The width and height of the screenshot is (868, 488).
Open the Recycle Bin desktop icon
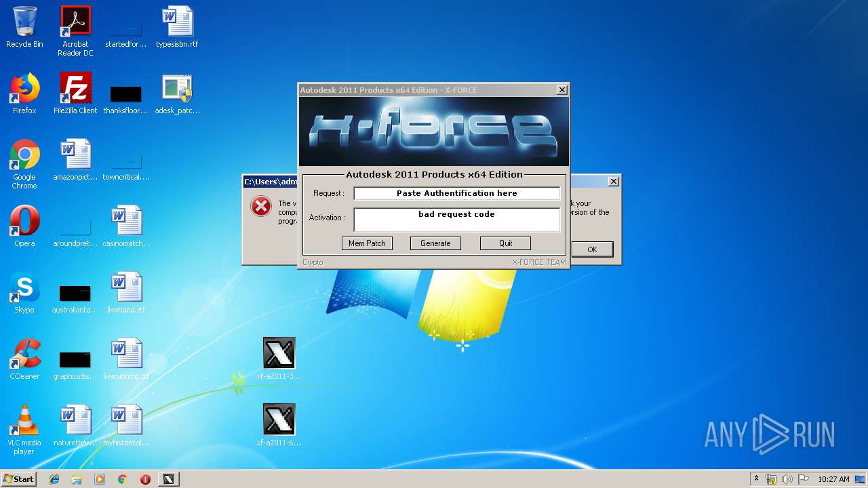[24, 27]
